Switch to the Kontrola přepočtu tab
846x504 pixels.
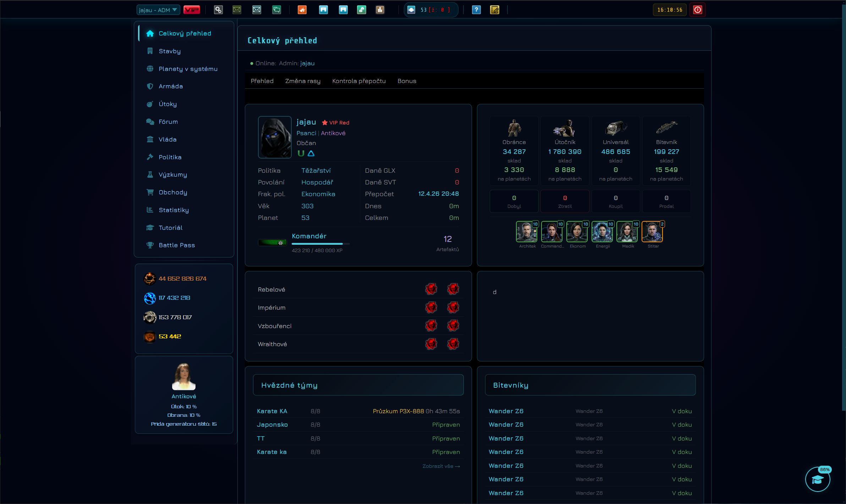coord(359,81)
